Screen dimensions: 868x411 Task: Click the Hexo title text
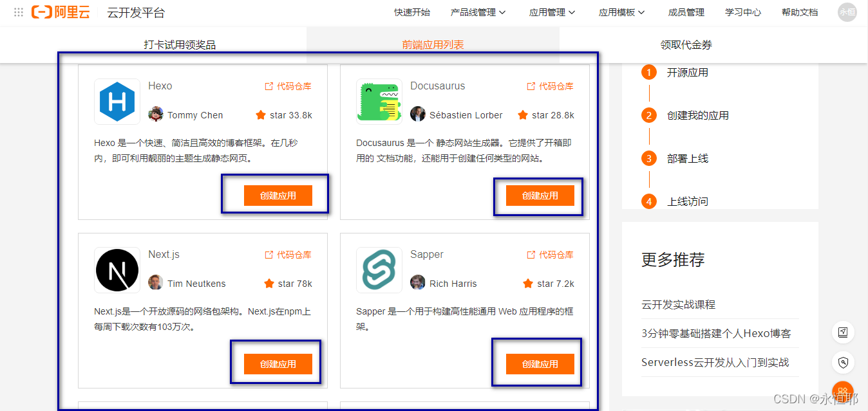[160, 86]
